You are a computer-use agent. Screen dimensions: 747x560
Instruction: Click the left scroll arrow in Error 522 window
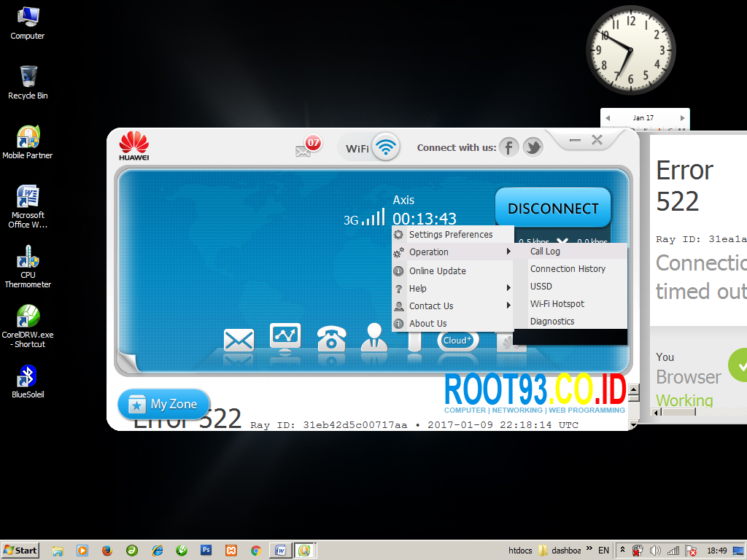tap(657, 413)
